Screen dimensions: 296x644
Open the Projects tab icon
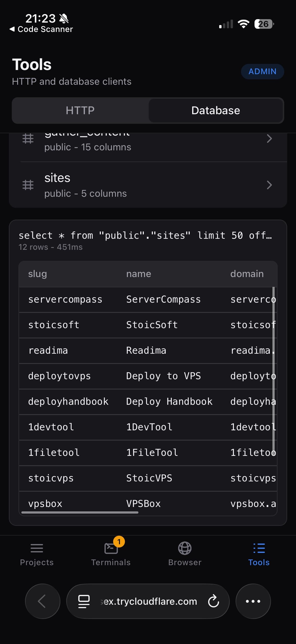tap(37, 548)
